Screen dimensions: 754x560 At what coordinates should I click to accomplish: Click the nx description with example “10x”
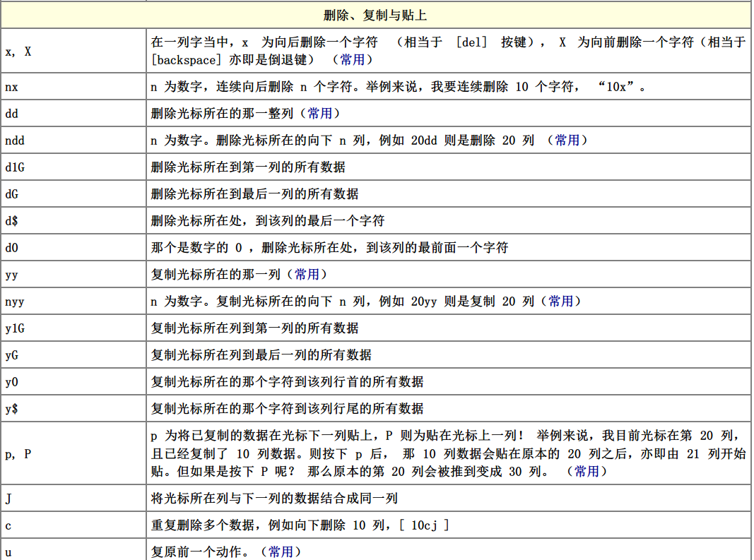pyautogui.click(x=399, y=87)
